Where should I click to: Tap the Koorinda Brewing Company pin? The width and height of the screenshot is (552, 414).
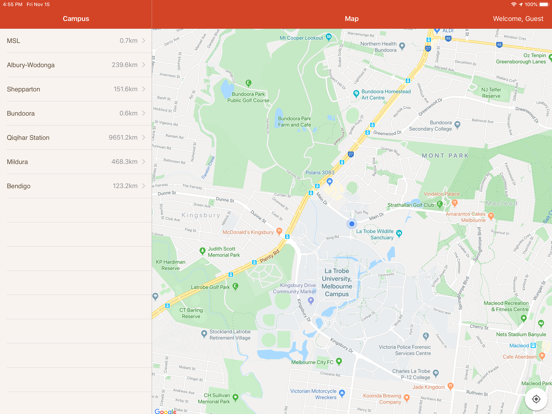[x=407, y=398]
